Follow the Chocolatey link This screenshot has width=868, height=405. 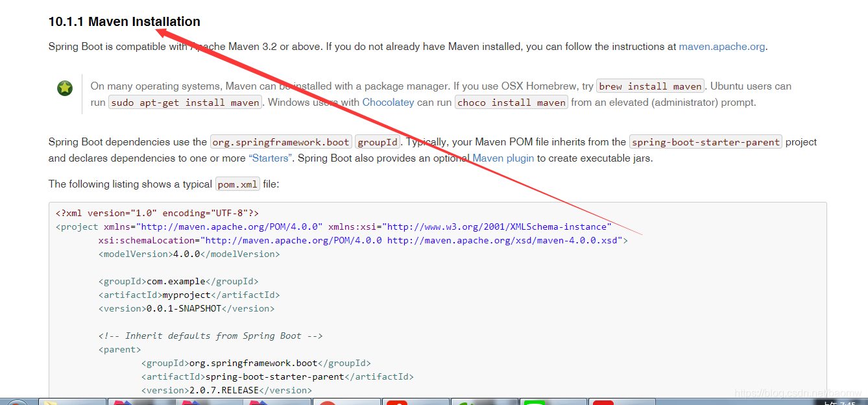(x=388, y=103)
